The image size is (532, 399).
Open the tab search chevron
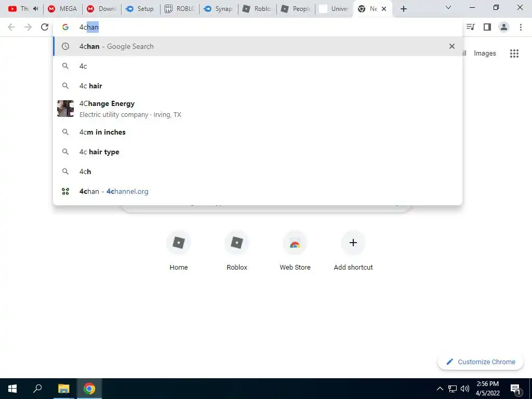(x=448, y=7)
